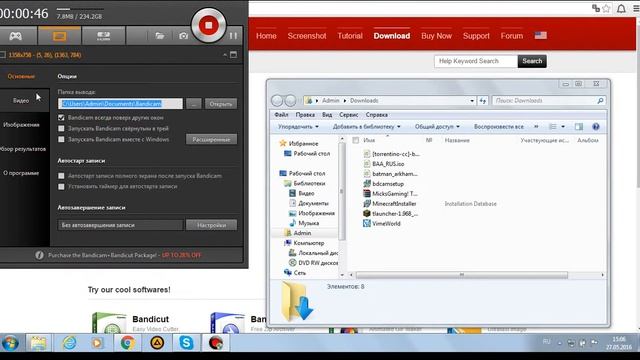Expand the Общий доступ dropdown

437,127
